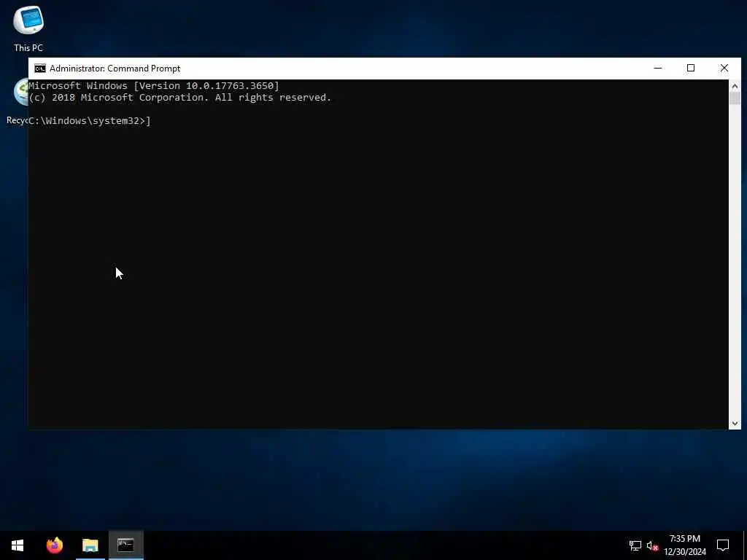This screenshot has width=747, height=560.
Task: Select the Recycle Bin desktop icon
Action: 18,101
